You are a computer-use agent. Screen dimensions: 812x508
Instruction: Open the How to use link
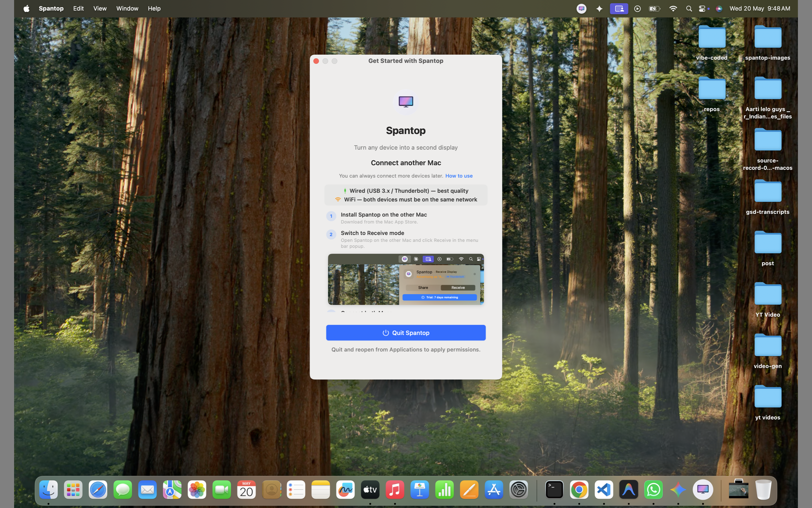coord(459,176)
